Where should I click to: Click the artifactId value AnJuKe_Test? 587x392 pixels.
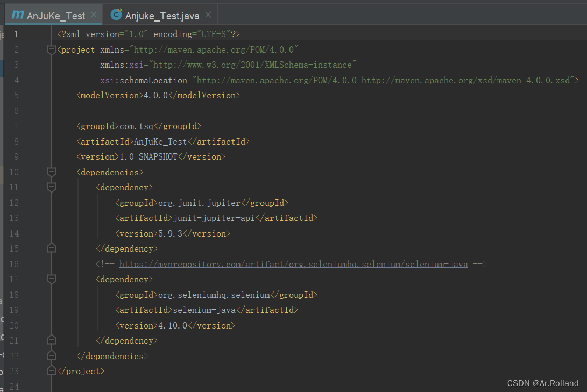[160, 141]
